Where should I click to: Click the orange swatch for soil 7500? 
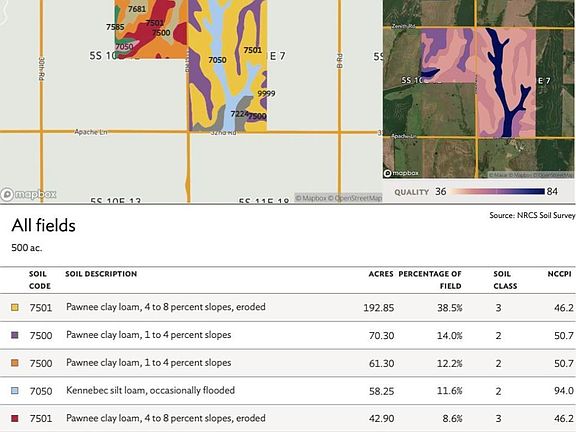(15, 363)
